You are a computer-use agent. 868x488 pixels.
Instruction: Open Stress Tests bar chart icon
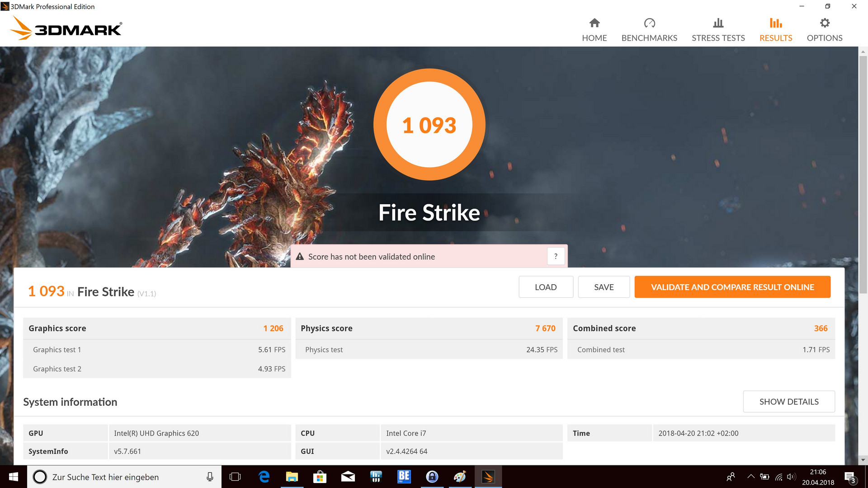point(718,23)
